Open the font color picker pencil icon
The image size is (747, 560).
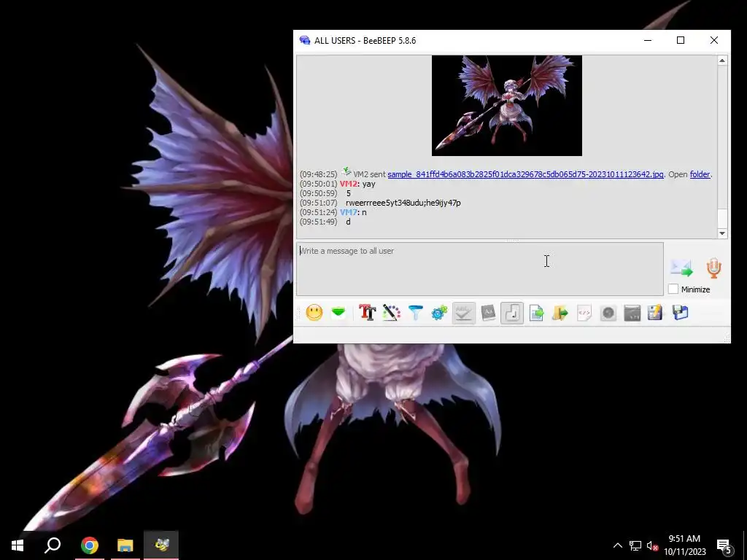pos(392,313)
